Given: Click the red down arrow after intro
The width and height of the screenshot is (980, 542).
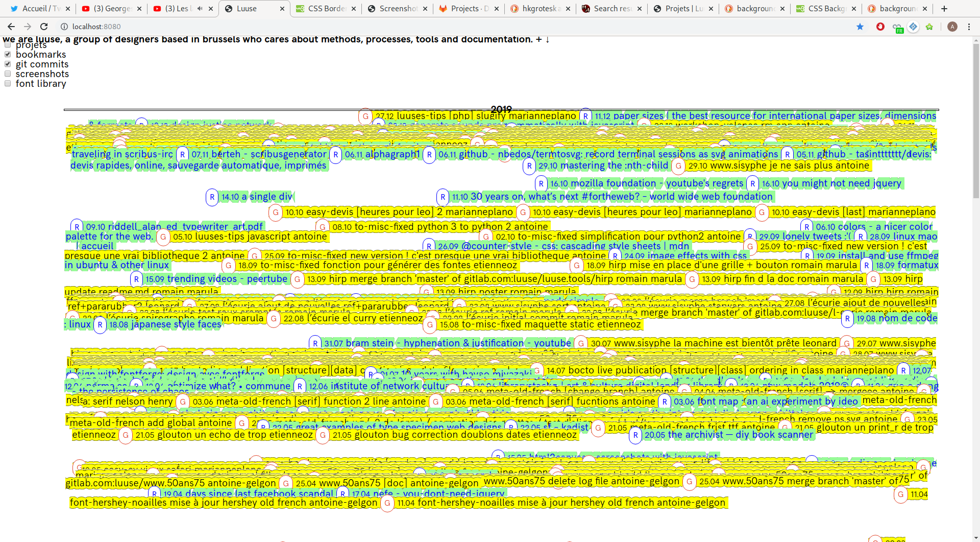Looking at the screenshot, I should point(548,39).
